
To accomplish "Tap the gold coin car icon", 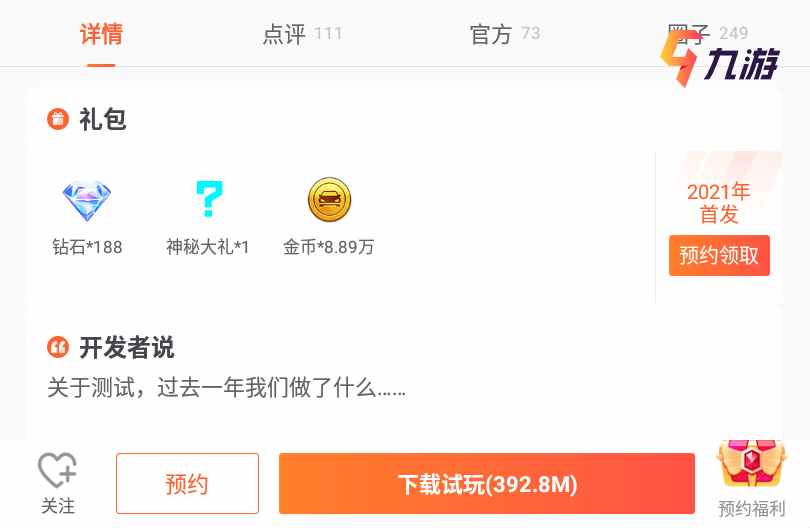I will coord(329,199).
